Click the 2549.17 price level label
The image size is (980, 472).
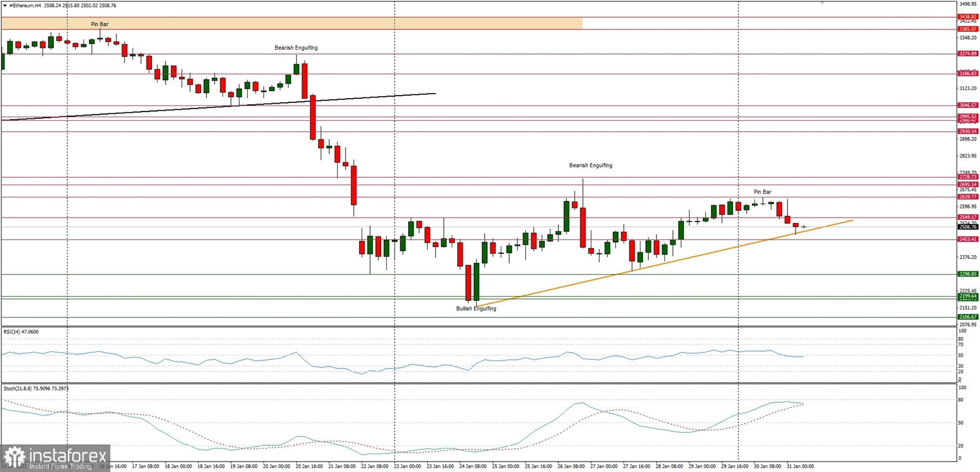968,217
